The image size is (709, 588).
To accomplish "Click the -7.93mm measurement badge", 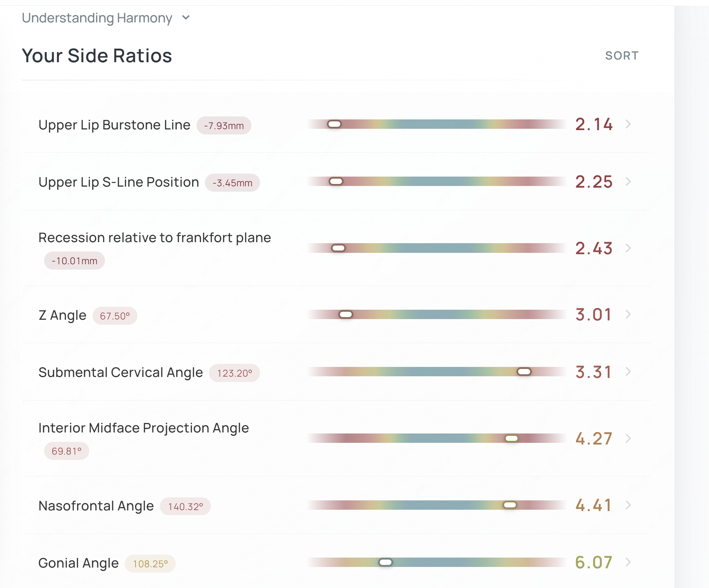I will pyautogui.click(x=224, y=126).
